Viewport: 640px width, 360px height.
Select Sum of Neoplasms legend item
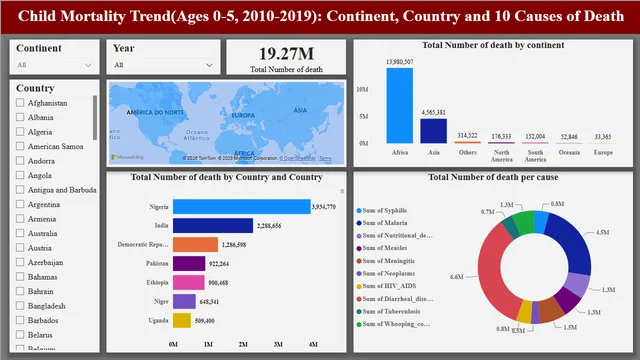386,273
